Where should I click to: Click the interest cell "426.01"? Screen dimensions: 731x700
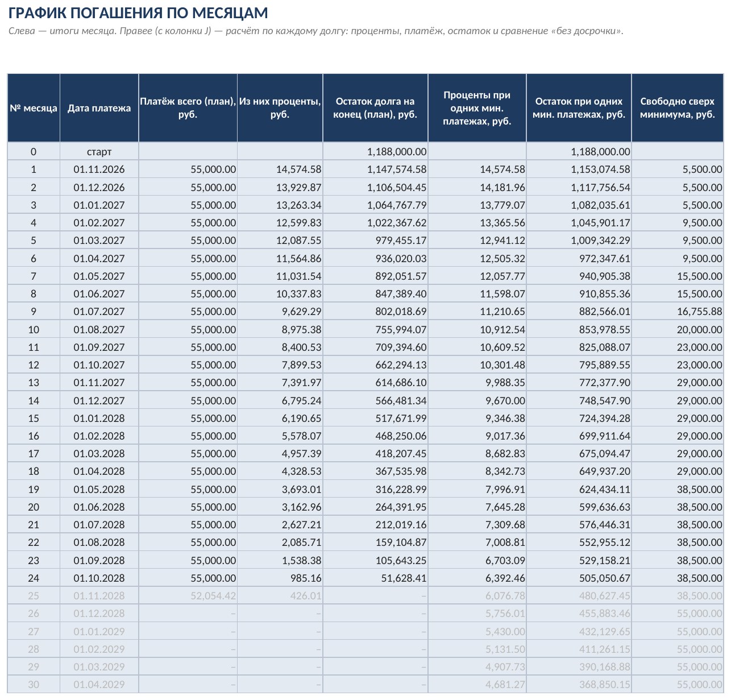(x=280, y=596)
